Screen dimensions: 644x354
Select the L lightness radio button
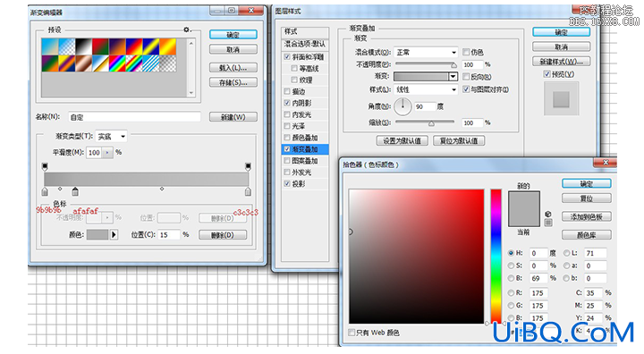click(x=566, y=253)
